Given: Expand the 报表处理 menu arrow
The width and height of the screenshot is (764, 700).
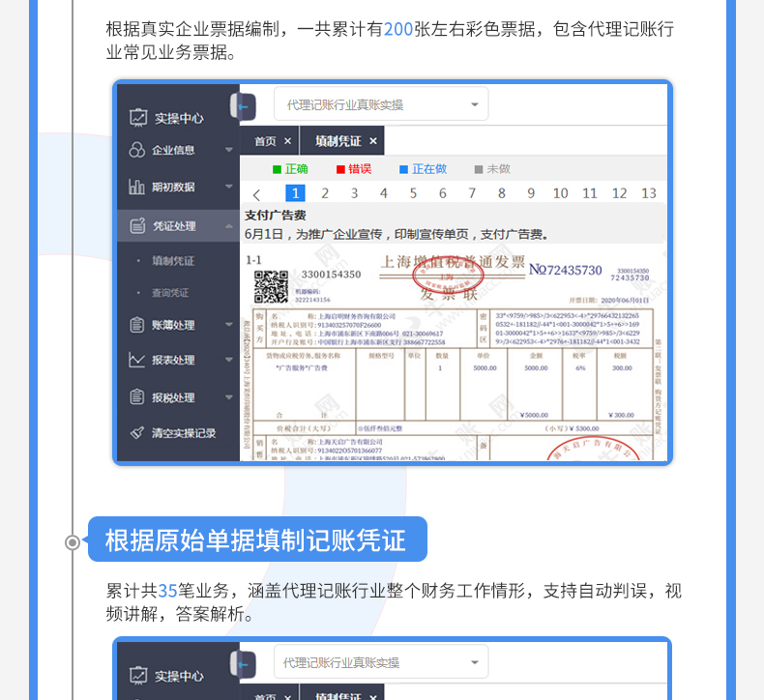Looking at the screenshot, I should click(x=228, y=360).
